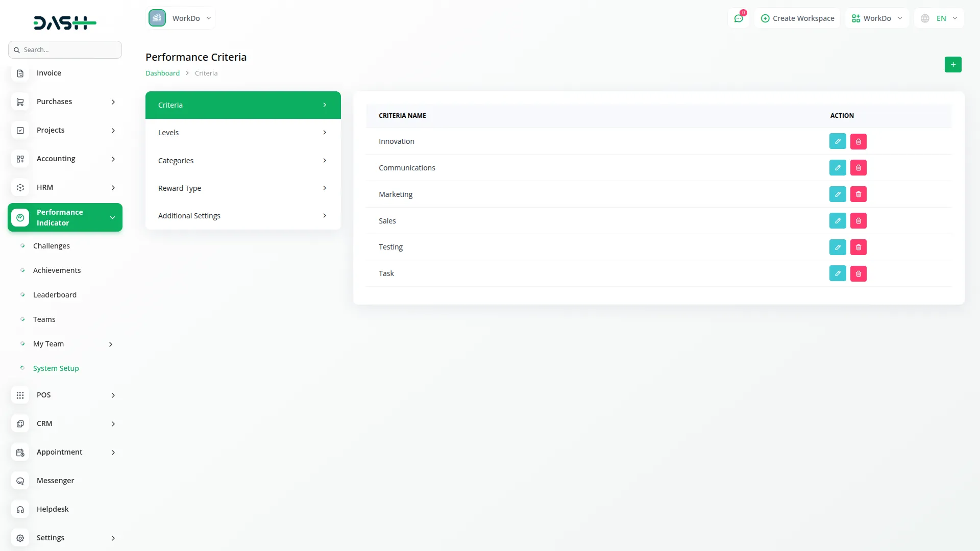
Task: Click trash icon in Sales row
Action: pyautogui.click(x=859, y=221)
